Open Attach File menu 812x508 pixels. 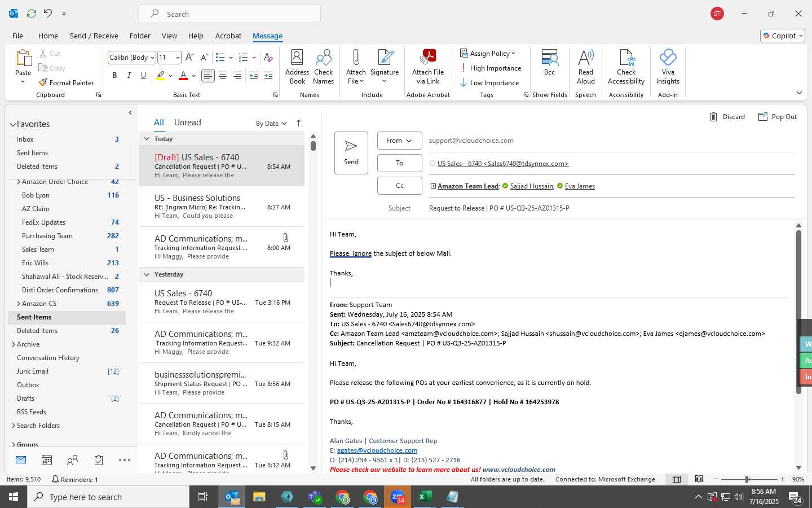pyautogui.click(x=356, y=67)
